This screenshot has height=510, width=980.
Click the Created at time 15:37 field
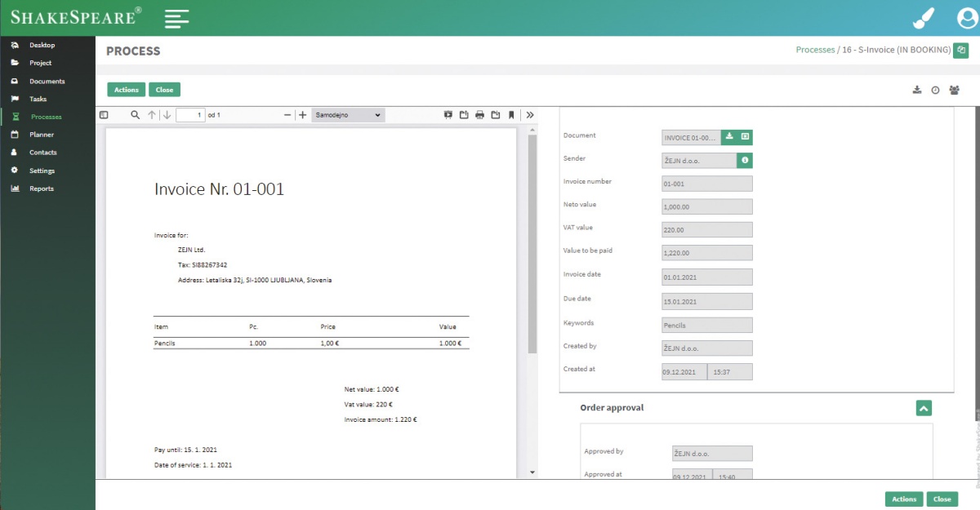coord(728,372)
